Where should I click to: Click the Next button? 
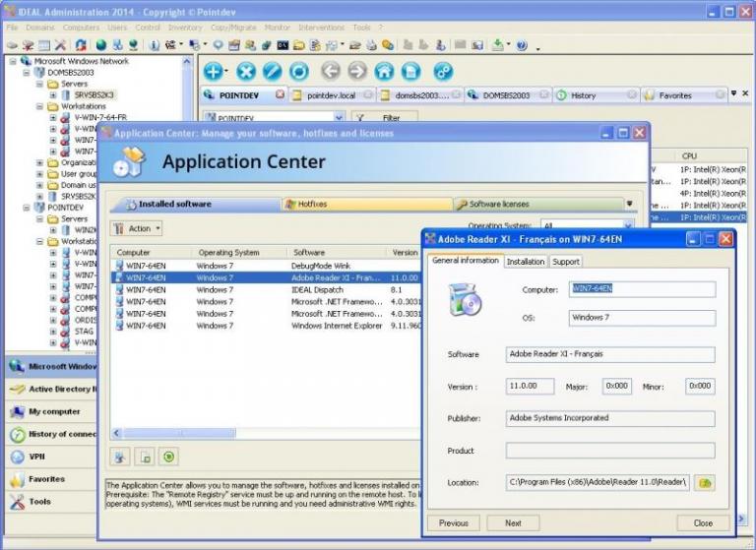click(513, 523)
